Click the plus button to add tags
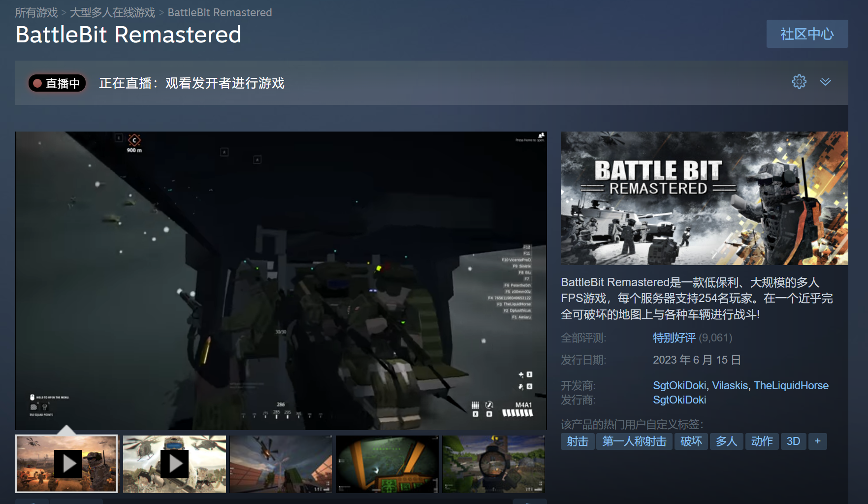This screenshot has width=868, height=504. click(817, 441)
